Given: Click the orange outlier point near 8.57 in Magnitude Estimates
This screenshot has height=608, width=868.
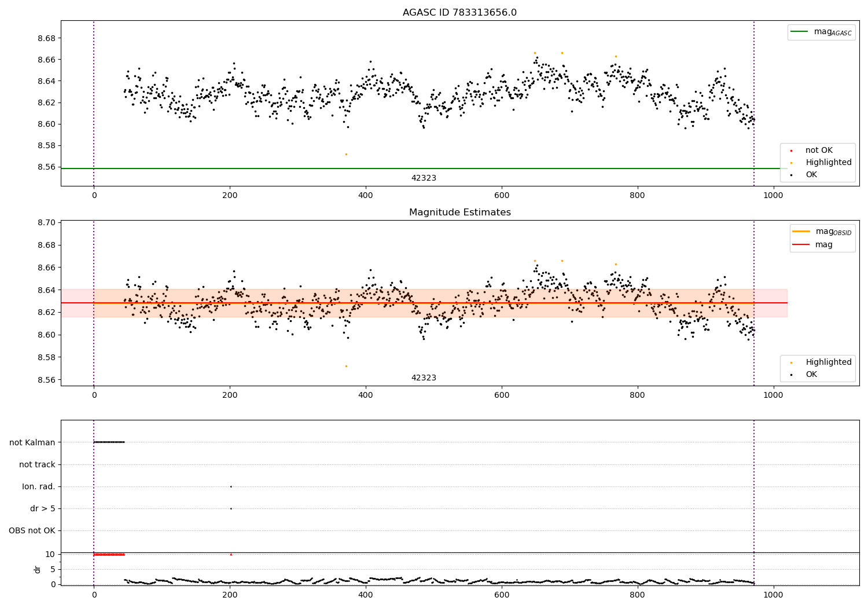Looking at the screenshot, I should click(x=346, y=366).
